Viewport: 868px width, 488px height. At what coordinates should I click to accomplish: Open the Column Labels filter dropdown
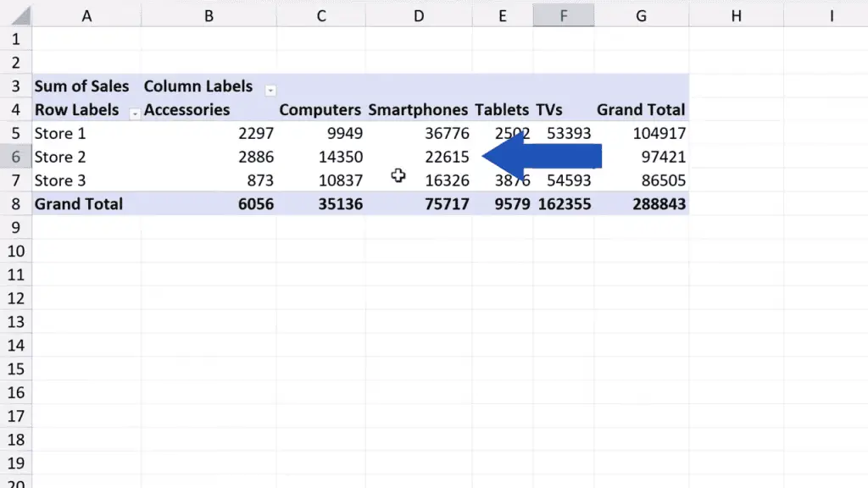270,90
